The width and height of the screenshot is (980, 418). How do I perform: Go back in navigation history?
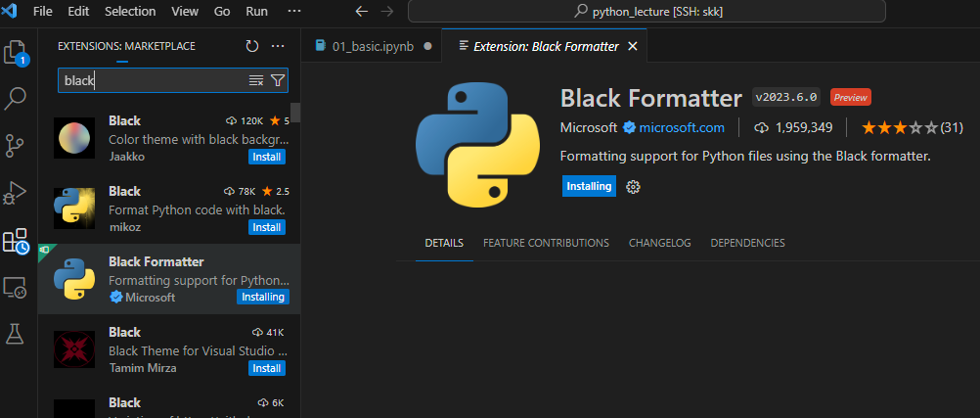pyautogui.click(x=362, y=12)
